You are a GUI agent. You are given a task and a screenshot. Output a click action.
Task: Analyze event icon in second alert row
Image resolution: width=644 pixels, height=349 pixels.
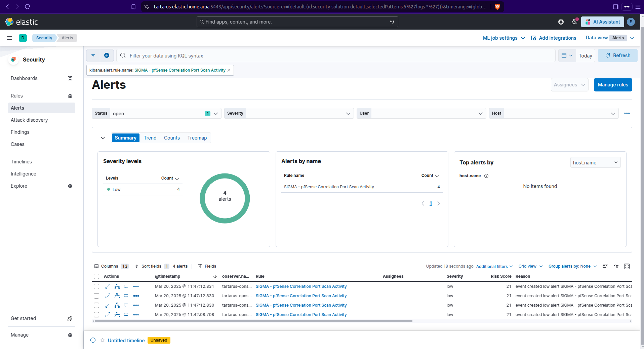pyautogui.click(x=117, y=296)
